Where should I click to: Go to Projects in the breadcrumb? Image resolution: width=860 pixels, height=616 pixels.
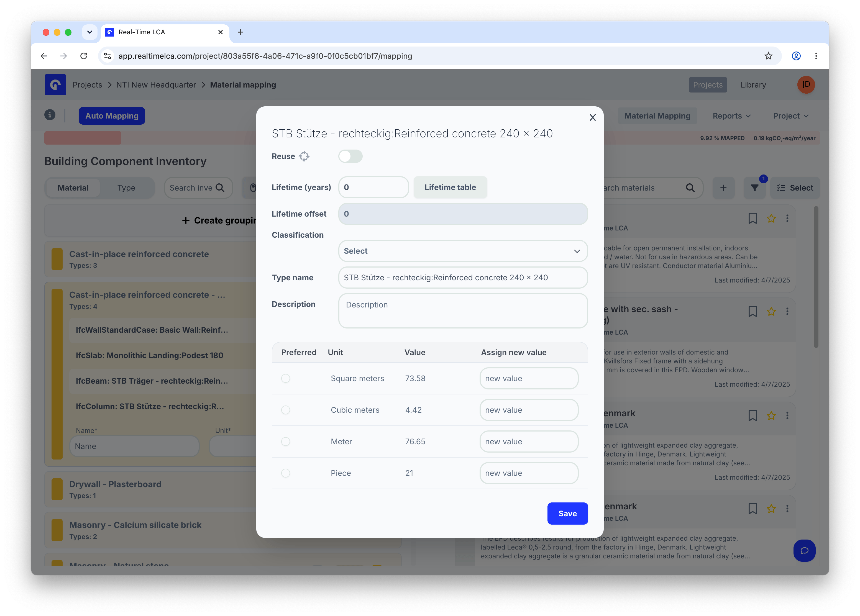tap(87, 85)
